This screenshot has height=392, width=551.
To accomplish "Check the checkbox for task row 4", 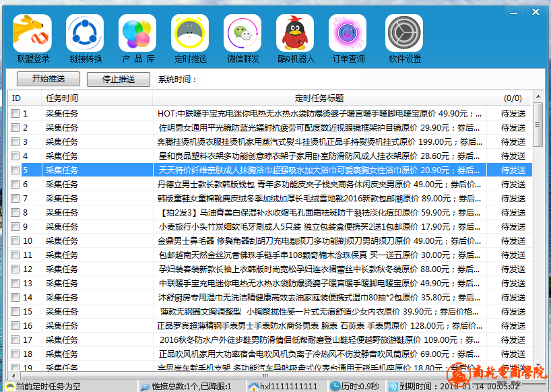I will 15,156.
